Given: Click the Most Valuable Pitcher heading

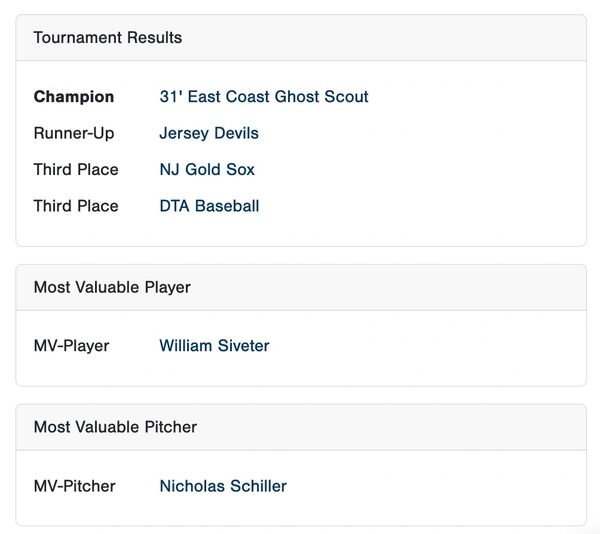Looking at the screenshot, I should [115, 427].
